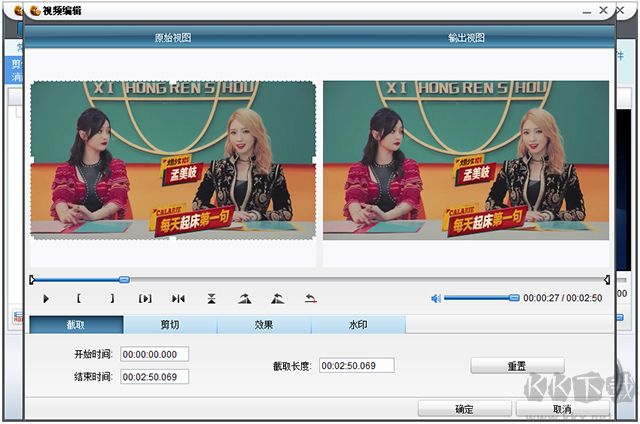Set end point with right bracket icon
Image resolution: width=640 pixels, height=424 pixels.
[x=112, y=298]
